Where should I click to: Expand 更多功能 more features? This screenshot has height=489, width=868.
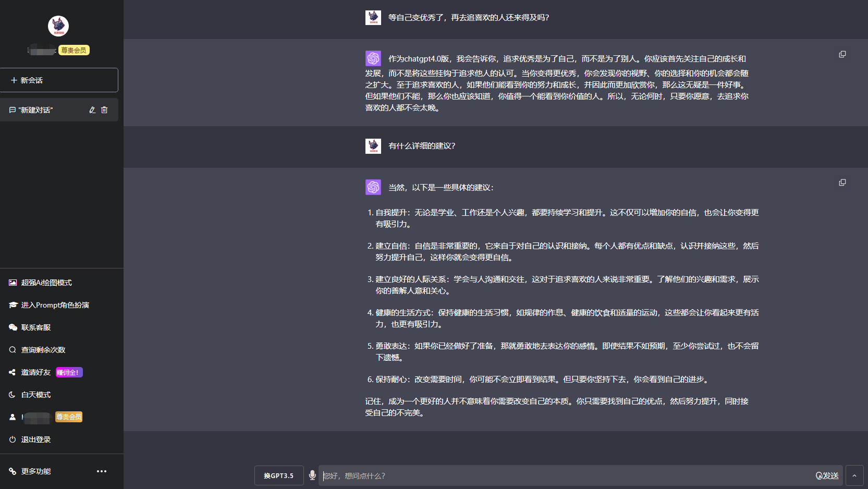point(35,471)
